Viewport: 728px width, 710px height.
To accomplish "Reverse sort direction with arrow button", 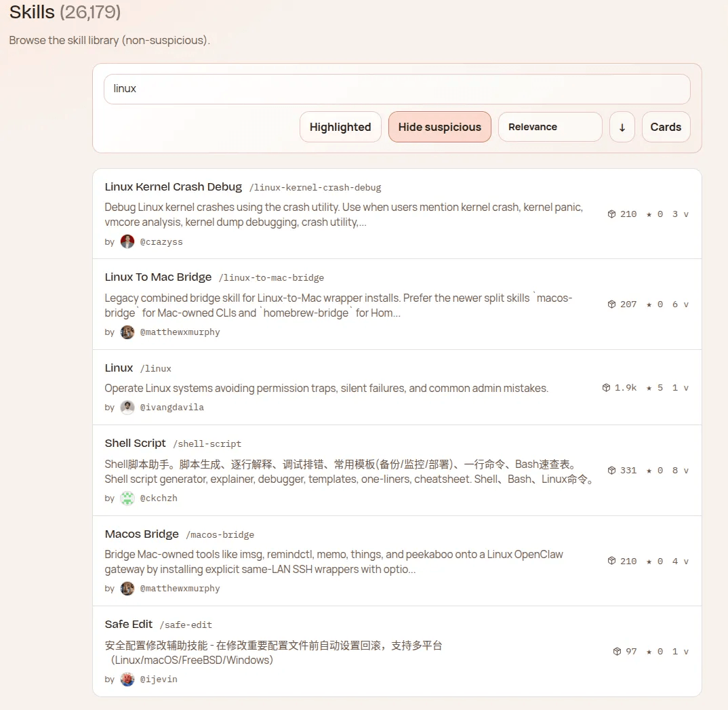I will tap(622, 127).
